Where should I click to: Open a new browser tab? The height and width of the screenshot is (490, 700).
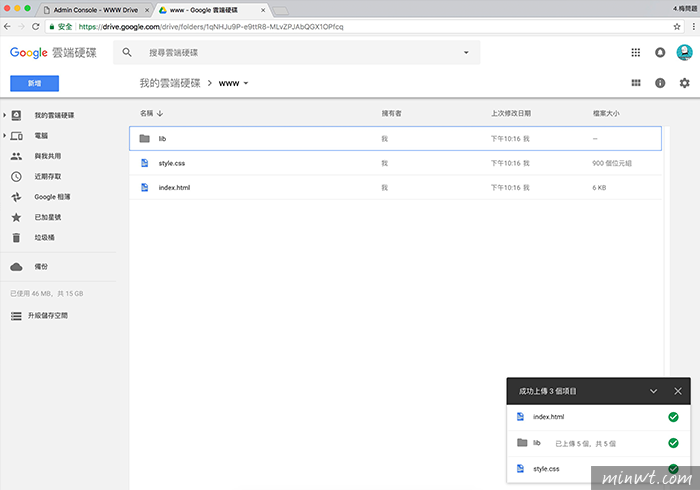280,10
